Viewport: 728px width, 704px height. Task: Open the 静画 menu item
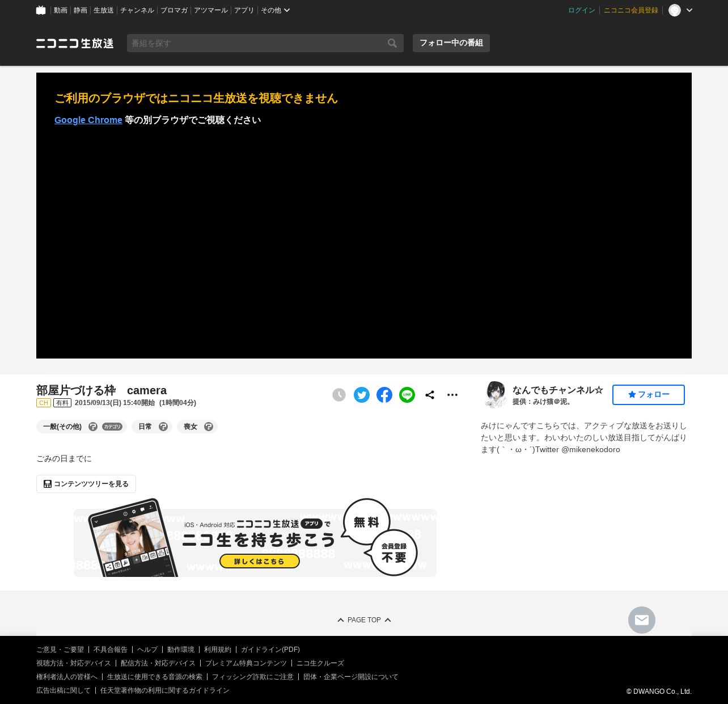point(81,10)
